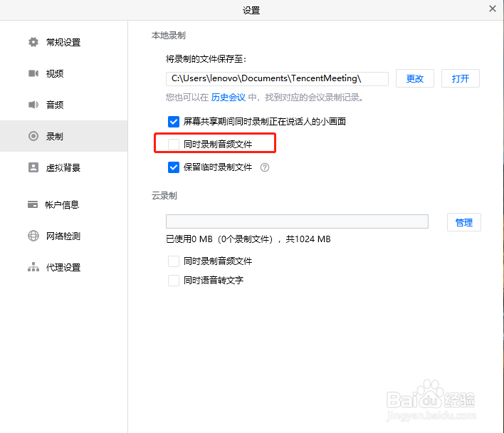Viewport: 504px width, 433px height.
Task: Uncheck 屏幕共享期间同时录制正在说话人的小画面
Action: click(174, 122)
